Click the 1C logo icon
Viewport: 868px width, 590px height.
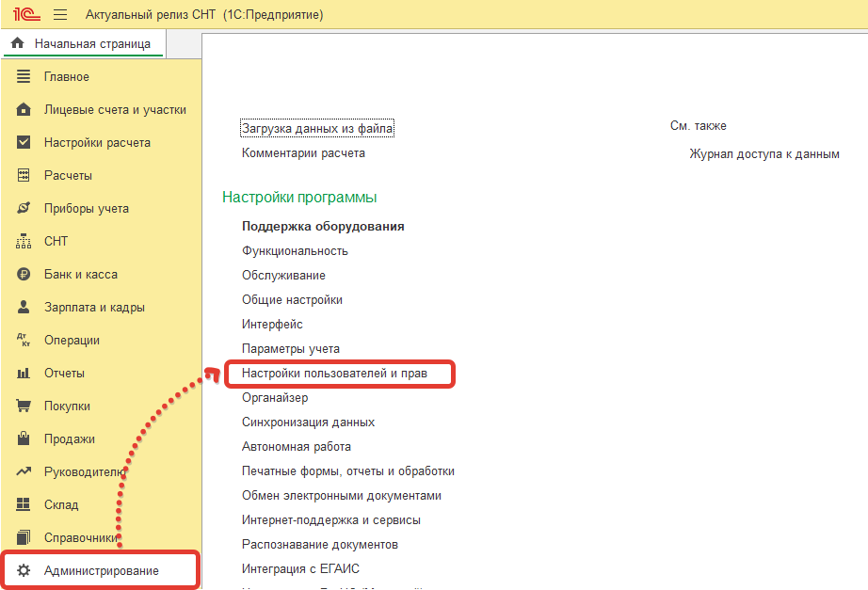coord(24,15)
